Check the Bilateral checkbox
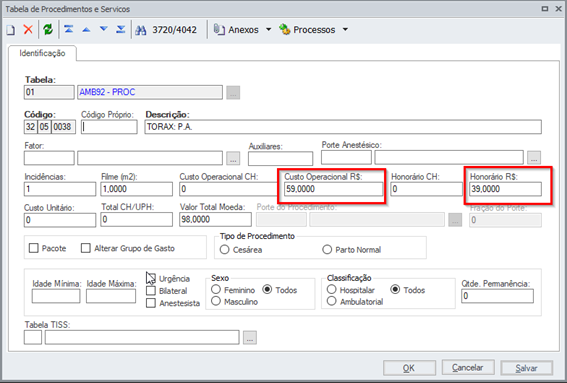Viewport: 567px width, 383px height. [x=151, y=291]
